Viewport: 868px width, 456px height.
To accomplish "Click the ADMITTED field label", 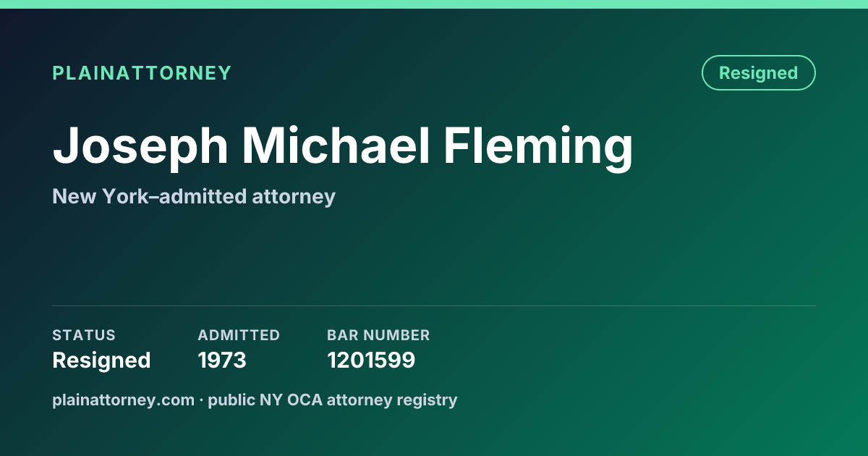I will [x=239, y=335].
